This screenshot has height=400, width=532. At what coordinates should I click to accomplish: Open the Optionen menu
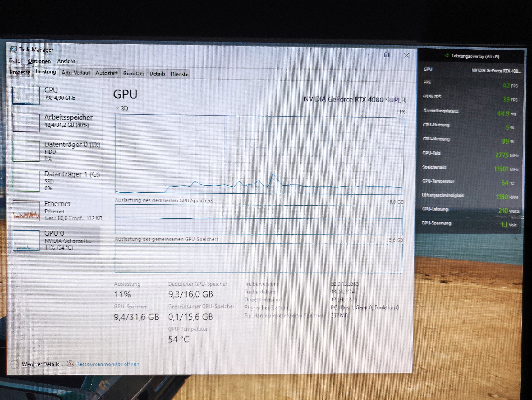click(39, 61)
